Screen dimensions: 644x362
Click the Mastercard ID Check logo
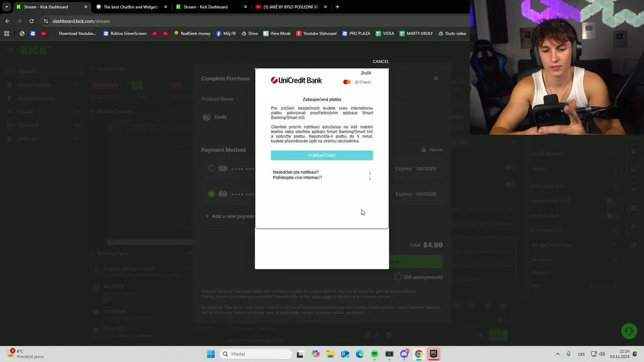coord(357,82)
